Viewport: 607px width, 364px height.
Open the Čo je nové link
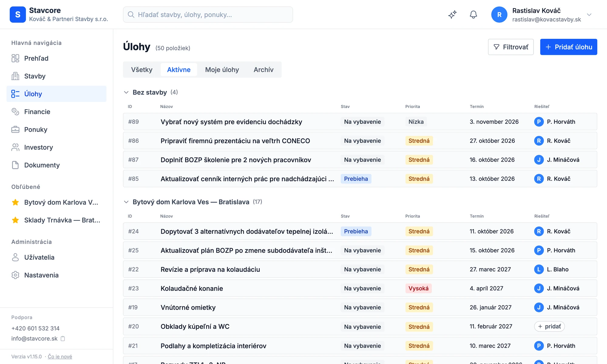click(x=60, y=356)
